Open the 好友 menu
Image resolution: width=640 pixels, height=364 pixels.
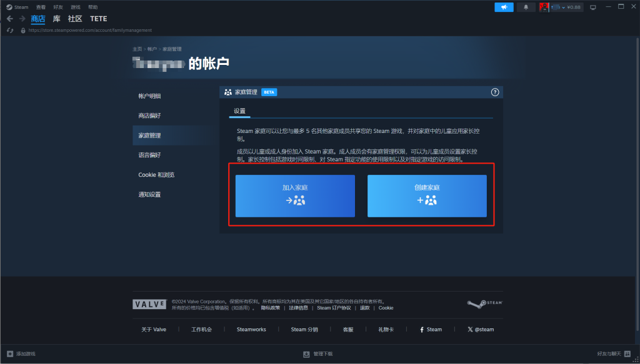click(58, 7)
